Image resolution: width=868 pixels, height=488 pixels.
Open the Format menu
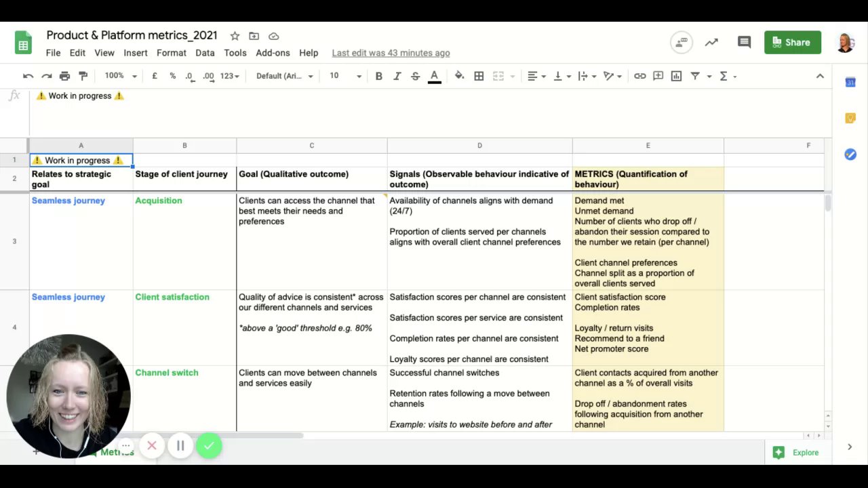(x=172, y=53)
